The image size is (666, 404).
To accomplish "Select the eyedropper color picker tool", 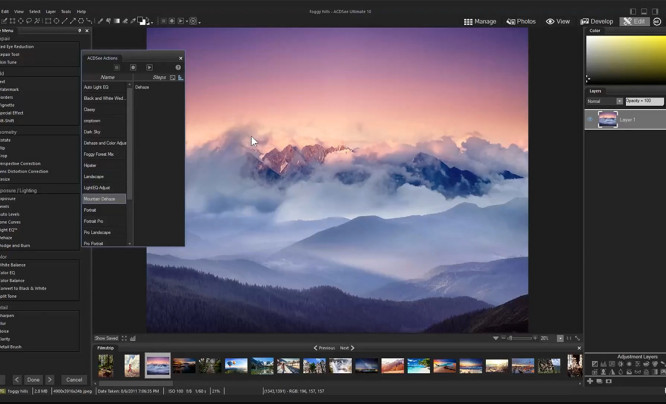I will 133,21.
